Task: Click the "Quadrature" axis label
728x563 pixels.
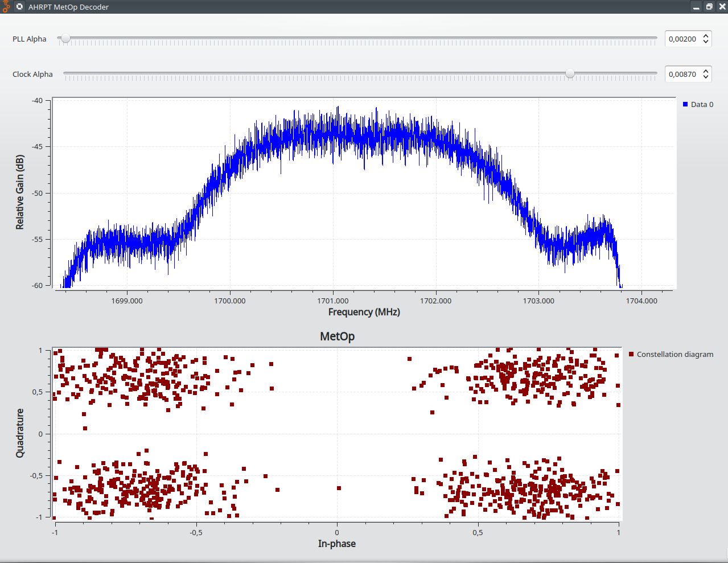Action: 20,433
